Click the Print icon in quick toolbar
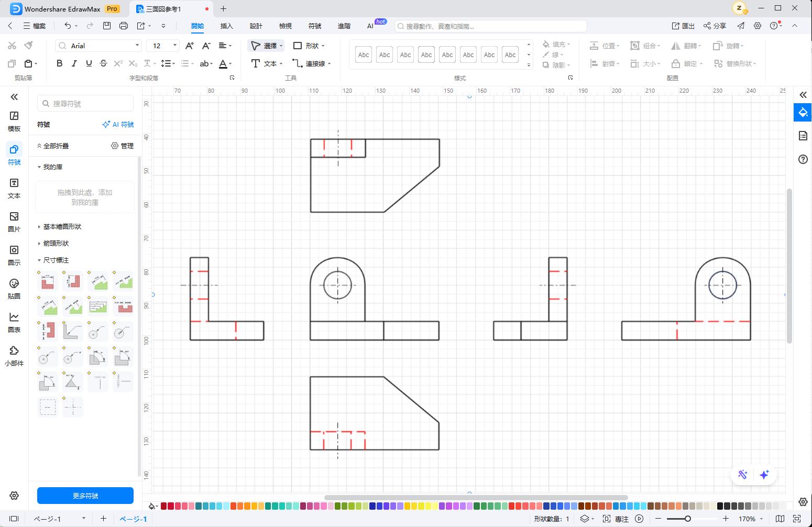 point(124,26)
